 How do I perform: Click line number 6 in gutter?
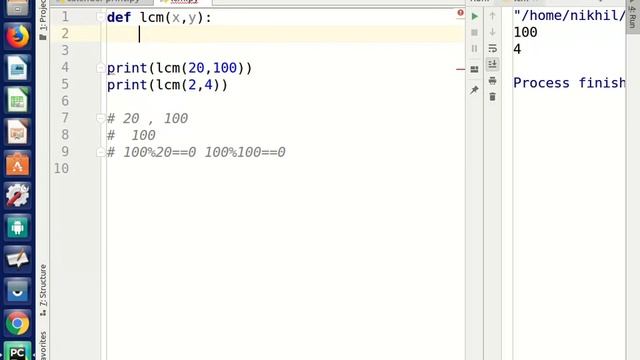[x=65, y=101]
